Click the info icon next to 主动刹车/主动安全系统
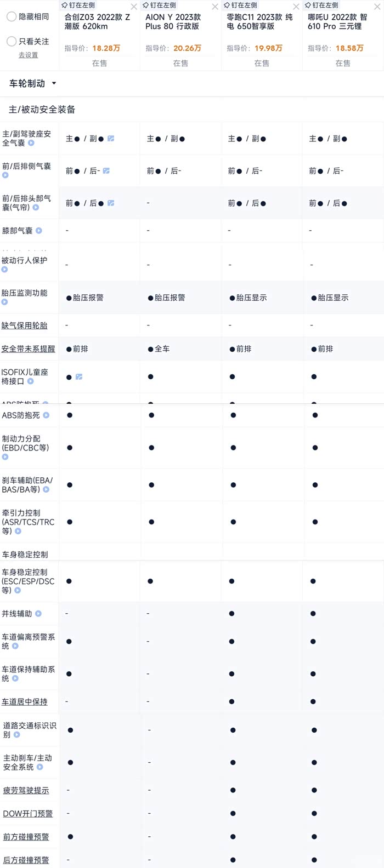Viewport: 384px width, 868px height. click(x=39, y=767)
